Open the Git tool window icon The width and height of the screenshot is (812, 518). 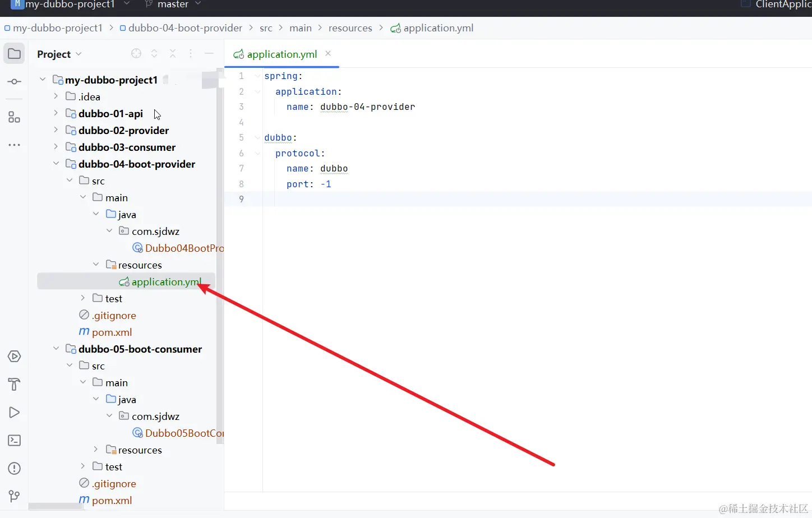coord(14,496)
